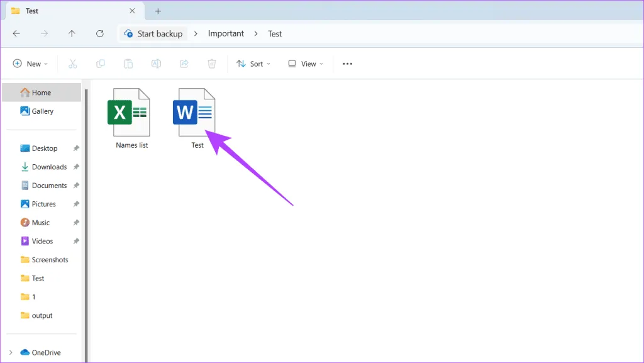644x363 pixels.
Task: Click the Delete trash can icon
Action: (x=212, y=64)
